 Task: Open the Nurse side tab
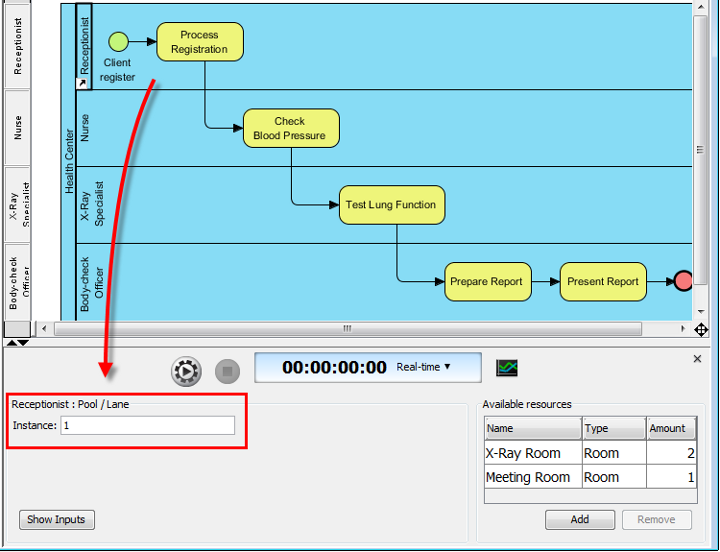click(x=17, y=128)
